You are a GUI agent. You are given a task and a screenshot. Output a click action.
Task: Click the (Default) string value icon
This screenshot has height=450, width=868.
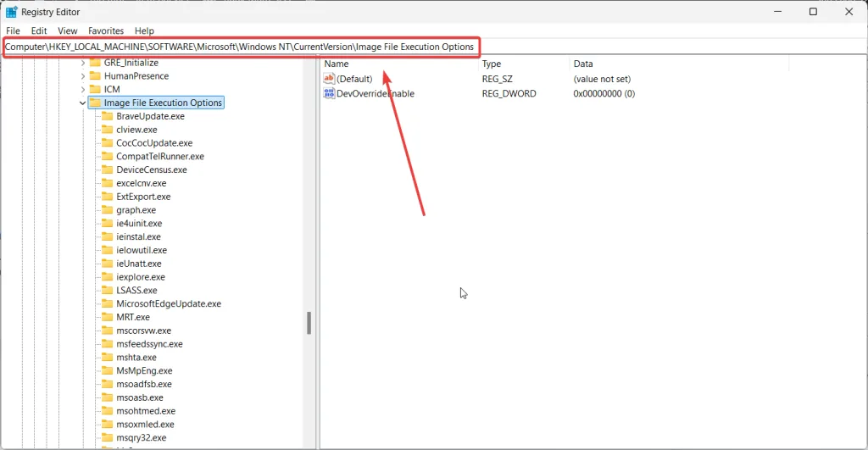tap(330, 79)
